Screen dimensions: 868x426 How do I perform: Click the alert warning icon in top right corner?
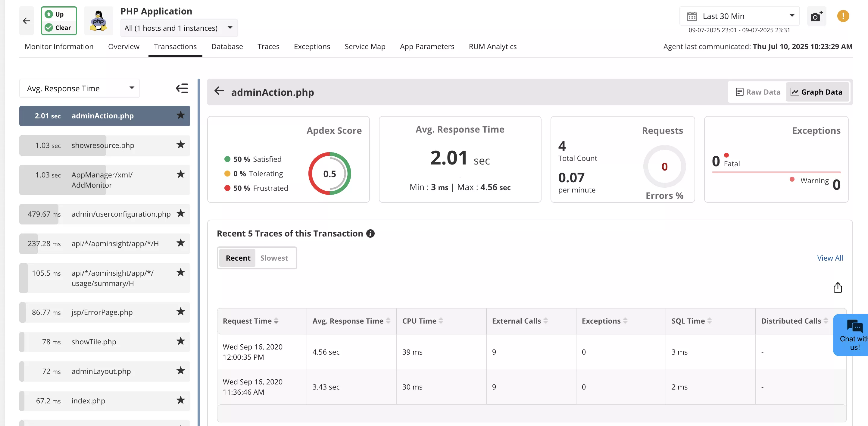tap(843, 16)
